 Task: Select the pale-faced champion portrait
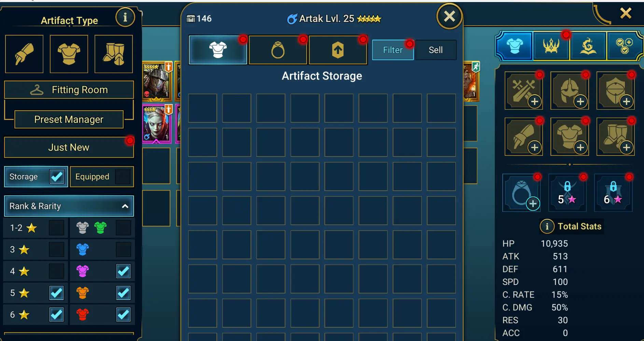(157, 123)
